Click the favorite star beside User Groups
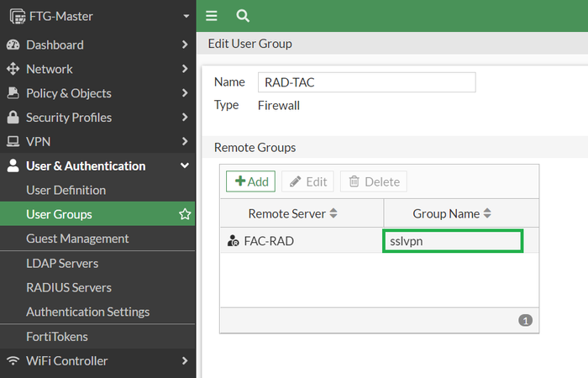588x378 pixels. click(x=185, y=214)
